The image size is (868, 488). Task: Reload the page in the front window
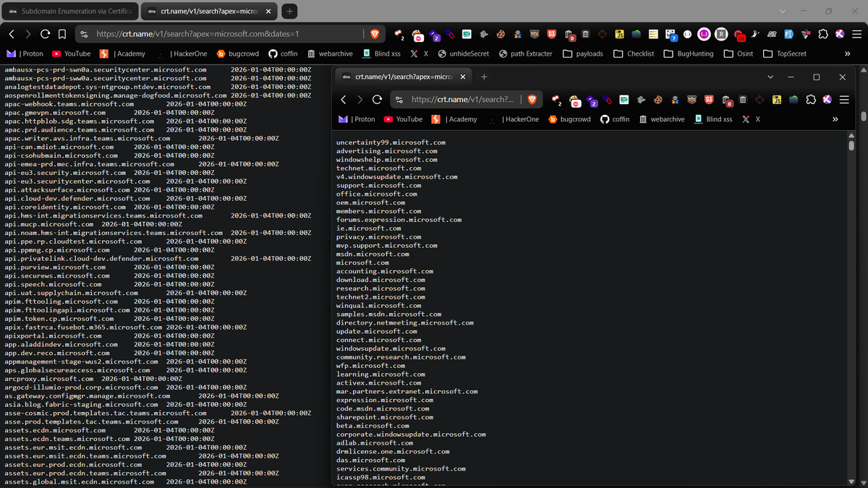tap(377, 99)
